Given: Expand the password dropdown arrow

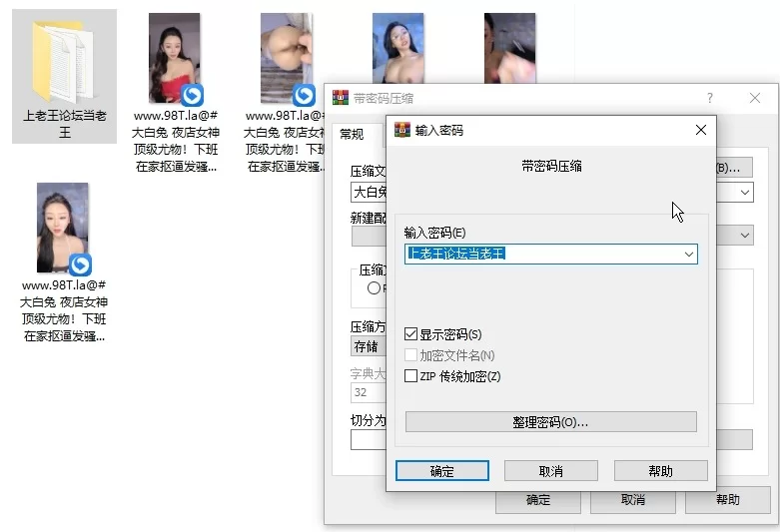Looking at the screenshot, I should pos(688,255).
